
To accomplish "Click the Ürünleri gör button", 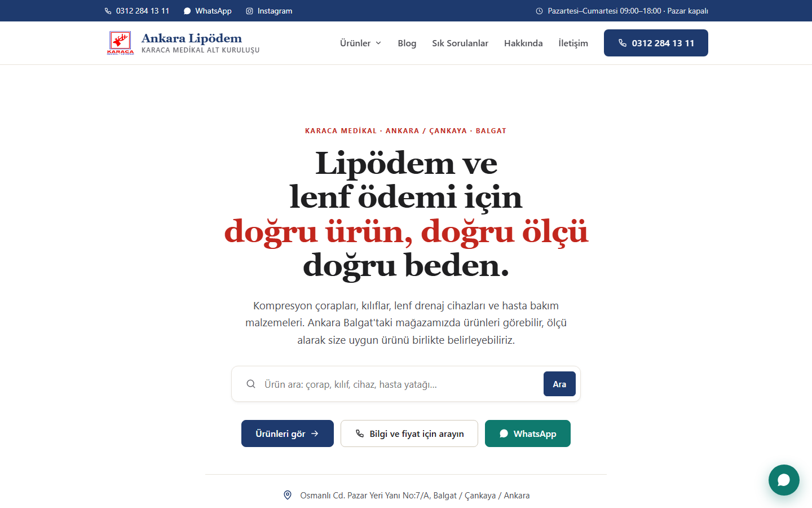I will 288,433.
